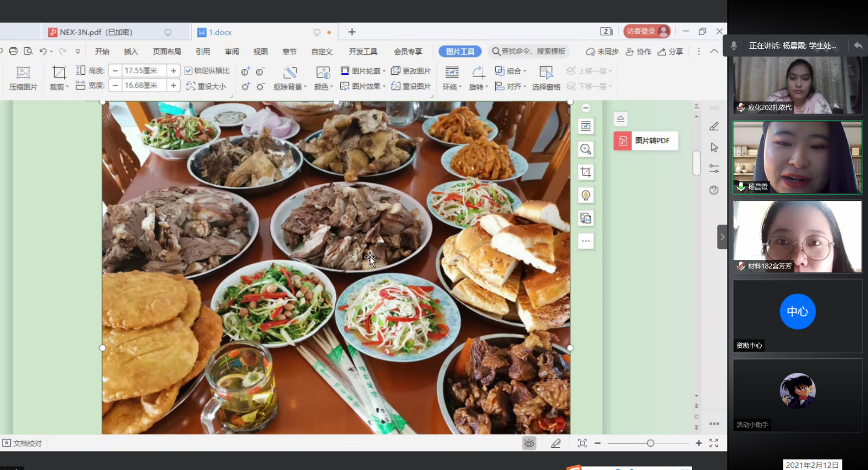Click the floating crop tool beside the image

[x=586, y=173]
